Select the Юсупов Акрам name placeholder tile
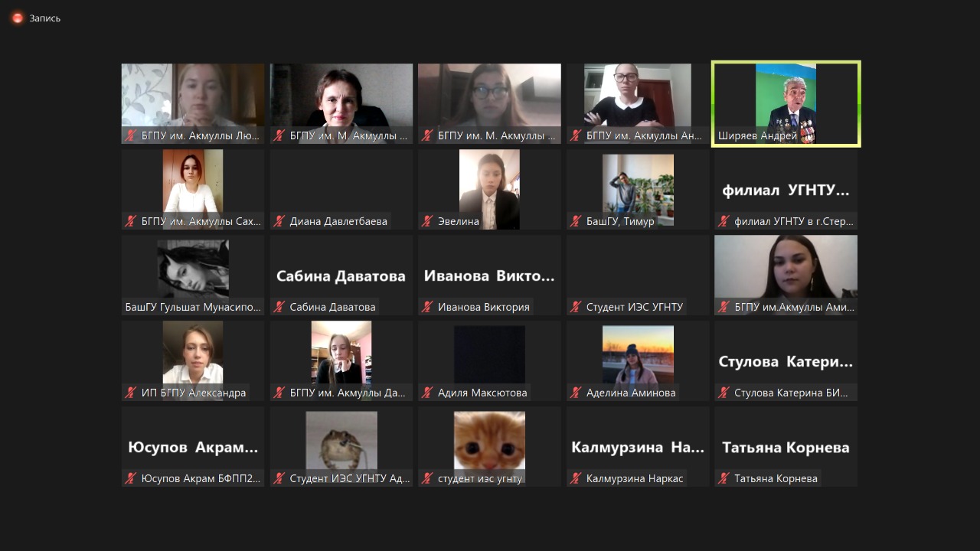980x551 pixels. [193, 447]
